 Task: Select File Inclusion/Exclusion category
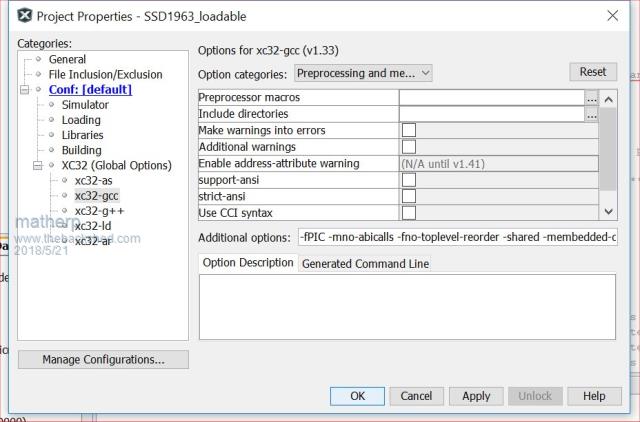point(105,74)
